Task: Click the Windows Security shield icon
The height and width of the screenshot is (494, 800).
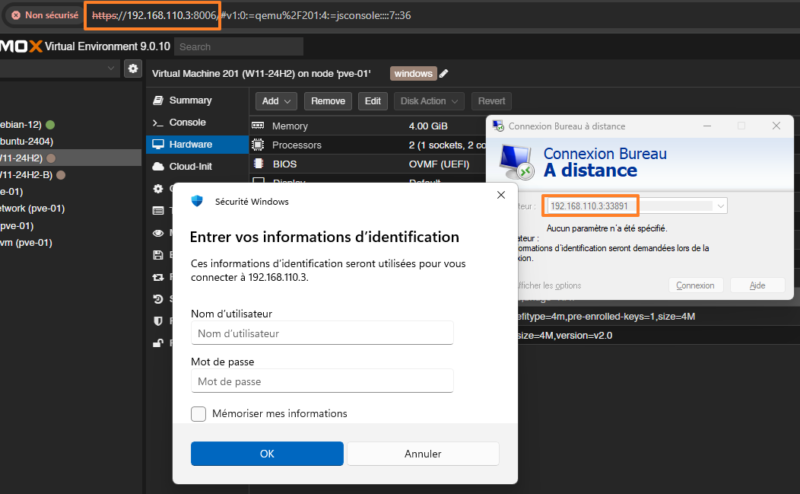Action: (197, 201)
